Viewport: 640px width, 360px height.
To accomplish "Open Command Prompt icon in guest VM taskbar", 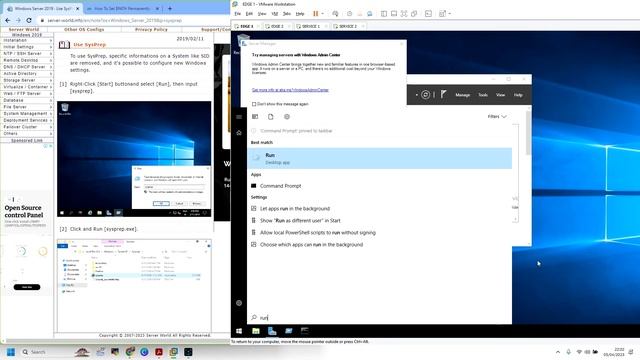I will tap(305, 331).
